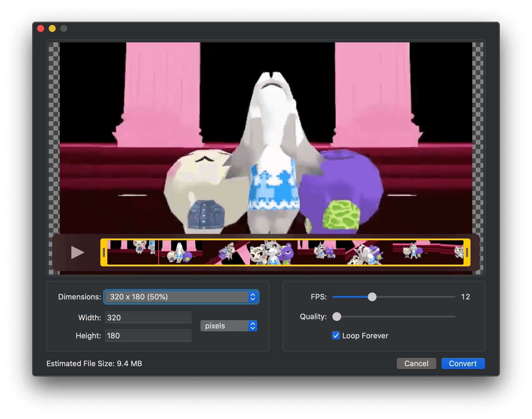The width and height of the screenshot is (532, 419).
Task: Click the Quality slider knob
Action: pos(337,317)
